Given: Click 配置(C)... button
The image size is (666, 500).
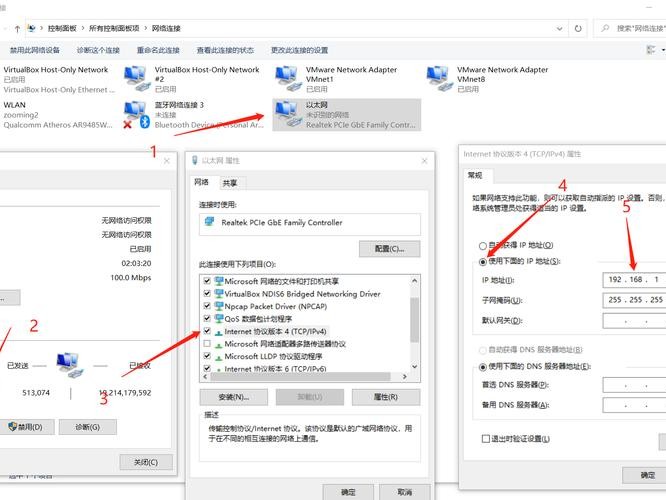Looking at the screenshot, I should click(389, 249).
